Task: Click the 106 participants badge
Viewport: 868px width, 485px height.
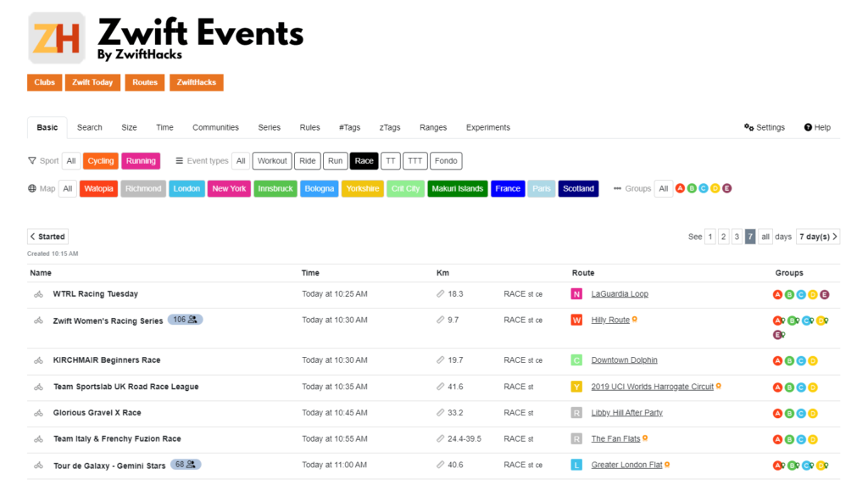Action: (x=185, y=320)
